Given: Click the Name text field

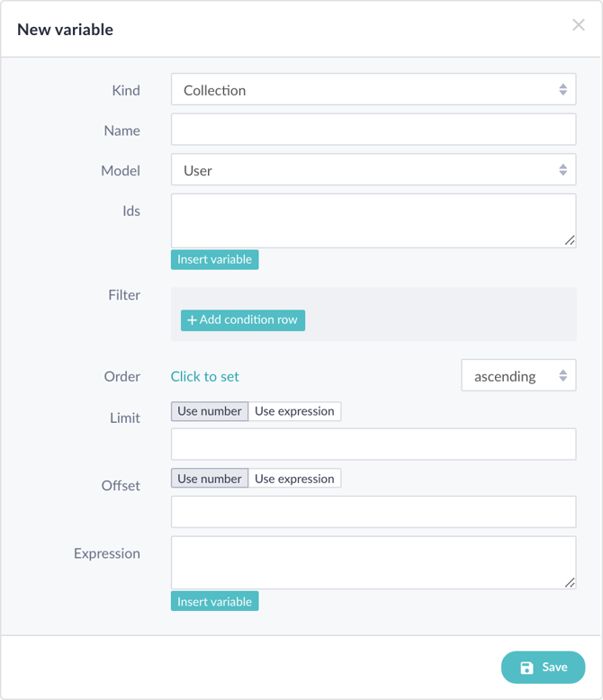Looking at the screenshot, I should [373, 130].
